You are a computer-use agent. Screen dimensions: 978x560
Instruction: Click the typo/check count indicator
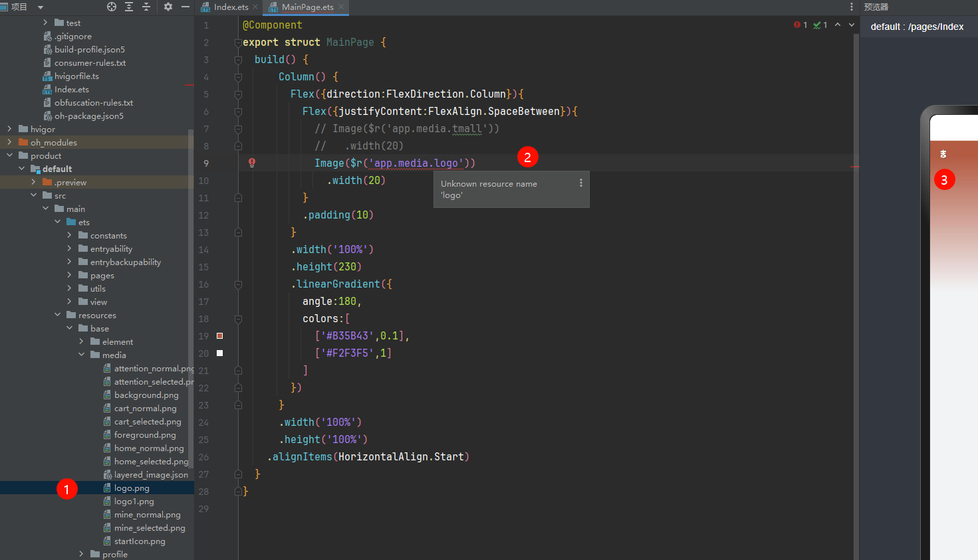pos(820,25)
